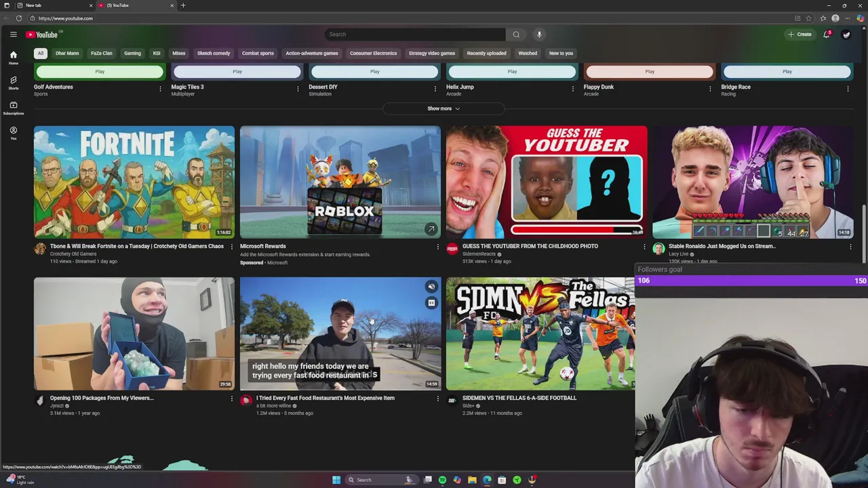Select the Recently uploaded chip
868x488 pixels.
tap(486, 54)
